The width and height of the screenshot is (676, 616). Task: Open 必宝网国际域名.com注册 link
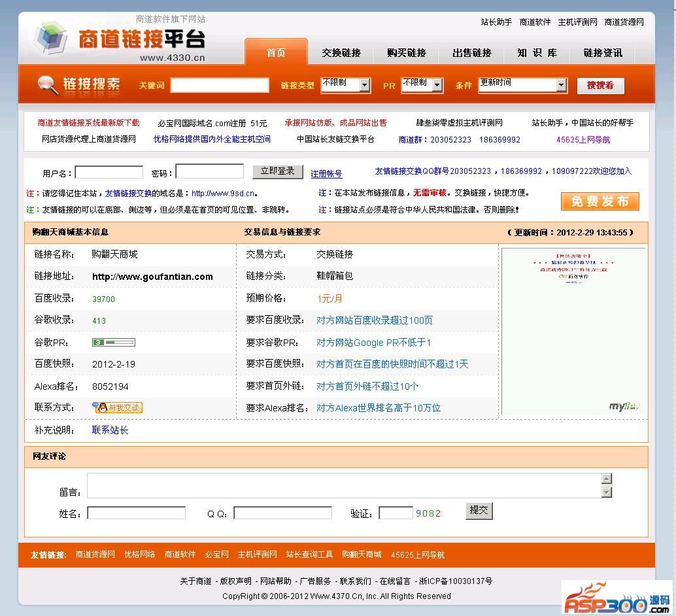coord(212,124)
